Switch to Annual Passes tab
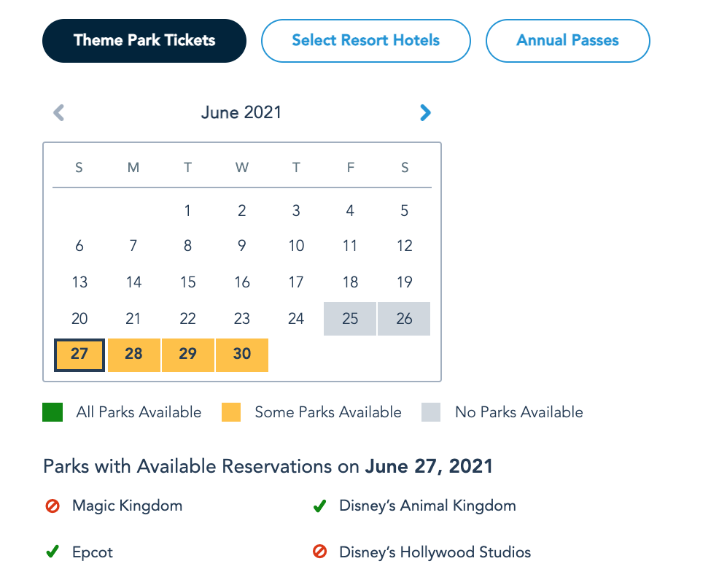 tap(567, 40)
